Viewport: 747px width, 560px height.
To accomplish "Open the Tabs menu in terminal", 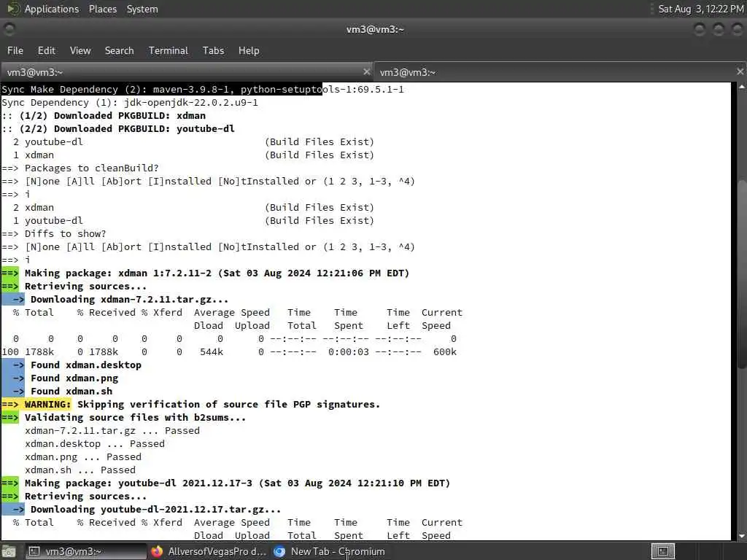I will tap(213, 50).
